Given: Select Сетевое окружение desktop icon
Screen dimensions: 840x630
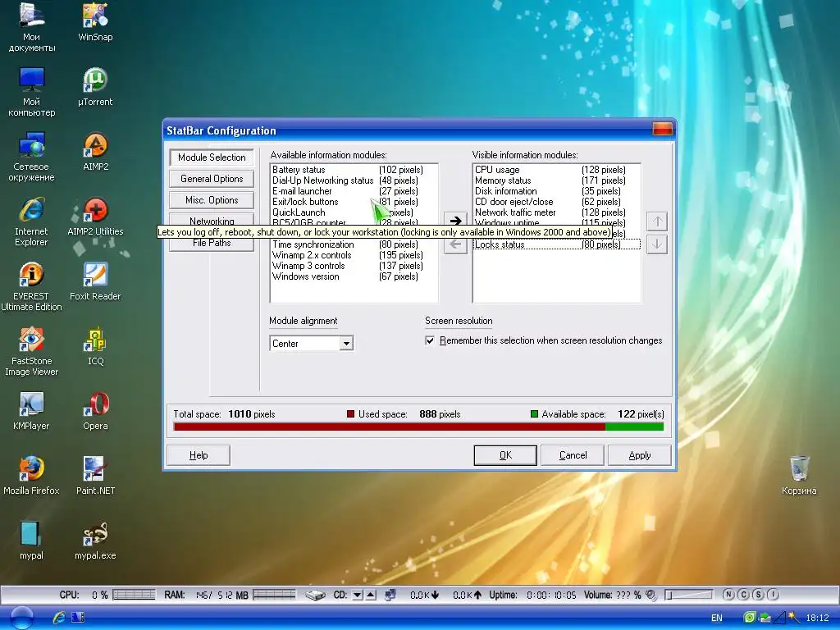Looking at the screenshot, I should click(32, 157).
